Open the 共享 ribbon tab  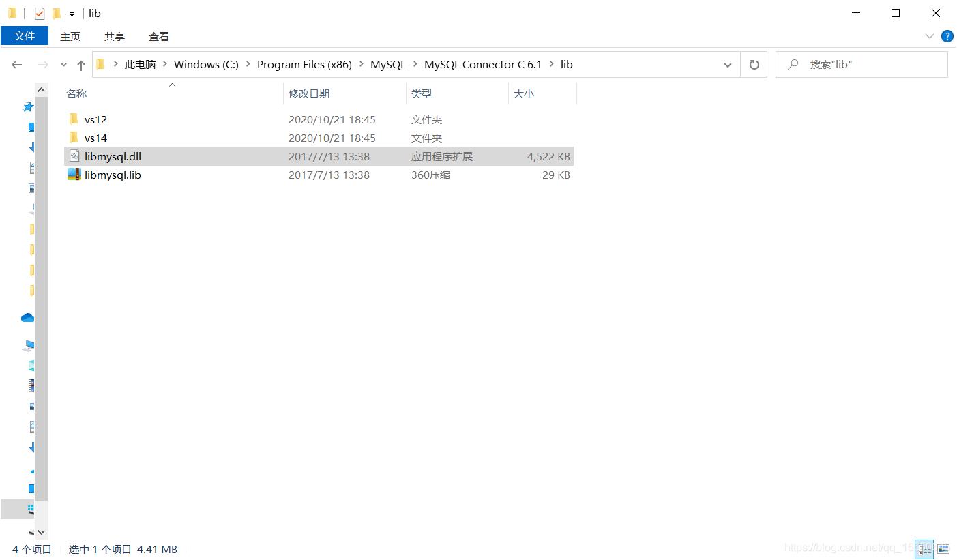(115, 37)
